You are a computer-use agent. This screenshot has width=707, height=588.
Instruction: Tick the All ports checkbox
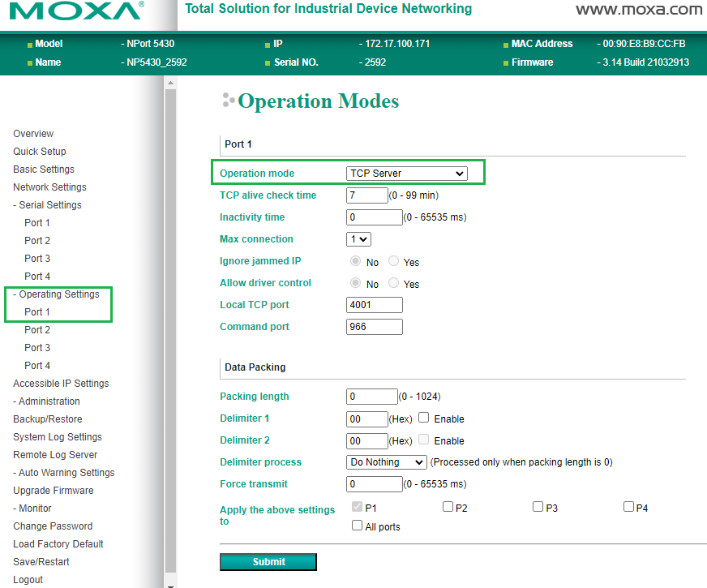coord(358,526)
